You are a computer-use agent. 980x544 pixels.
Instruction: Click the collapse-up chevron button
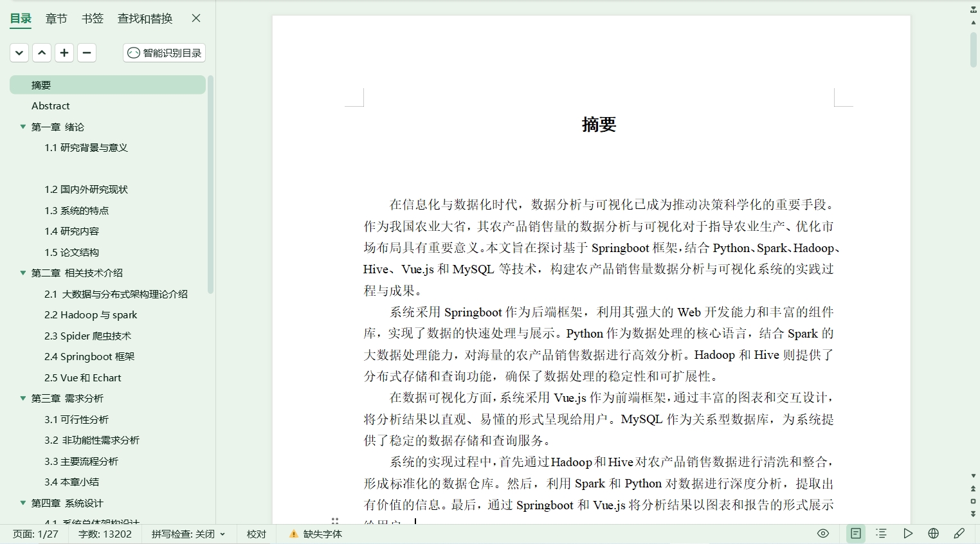(x=42, y=53)
